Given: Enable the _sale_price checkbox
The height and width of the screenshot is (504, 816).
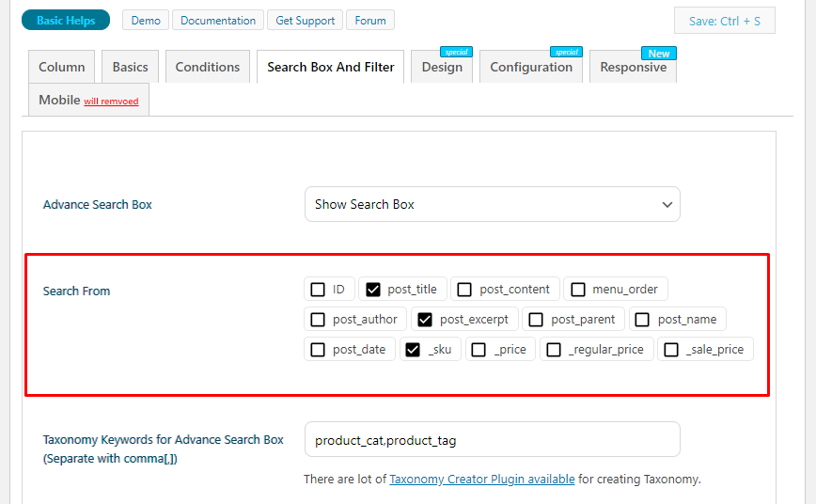Looking at the screenshot, I should coord(671,350).
